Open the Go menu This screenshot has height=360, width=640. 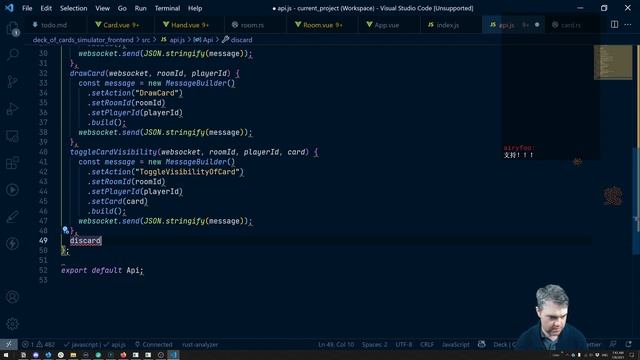[122, 8]
